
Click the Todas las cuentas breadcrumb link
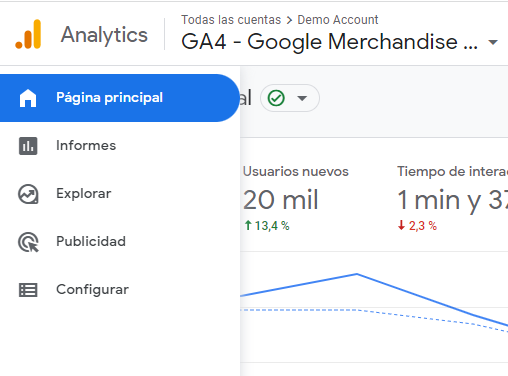(231, 20)
